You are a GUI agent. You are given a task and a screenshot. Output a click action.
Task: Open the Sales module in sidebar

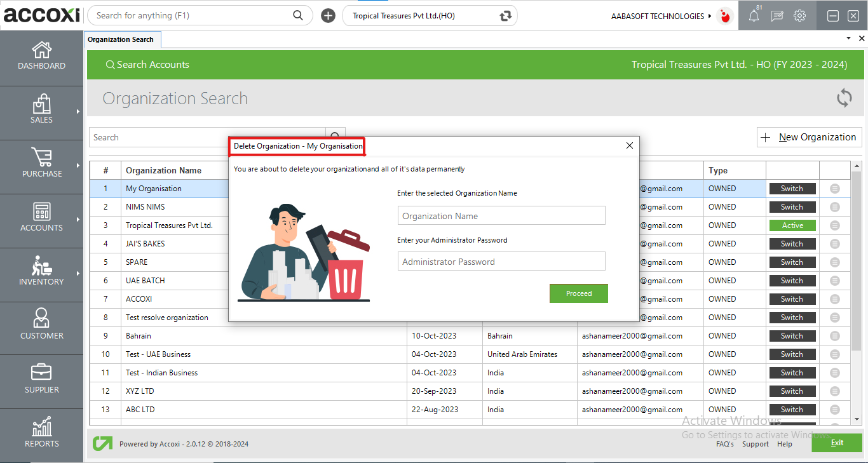pos(41,105)
